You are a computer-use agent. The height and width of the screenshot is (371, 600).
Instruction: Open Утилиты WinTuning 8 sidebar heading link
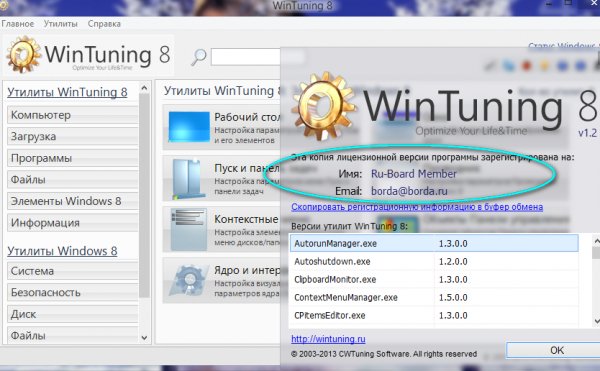[67, 92]
